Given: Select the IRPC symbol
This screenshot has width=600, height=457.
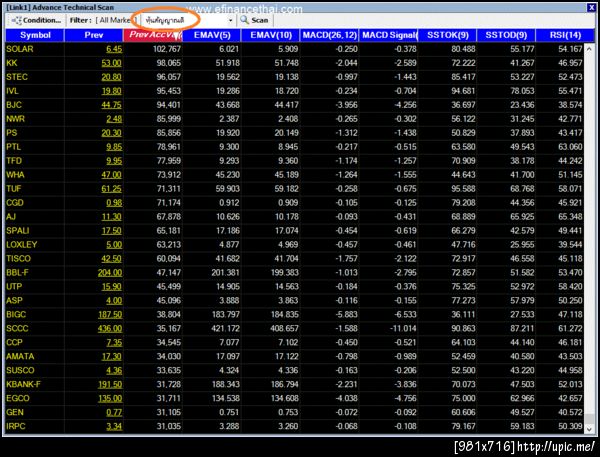Looking at the screenshot, I should pos(16,426).
